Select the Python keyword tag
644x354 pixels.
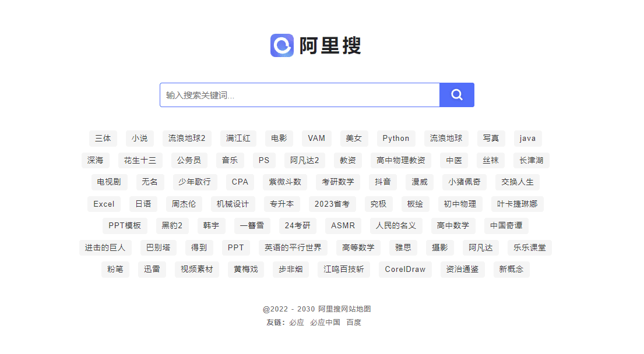396,138
